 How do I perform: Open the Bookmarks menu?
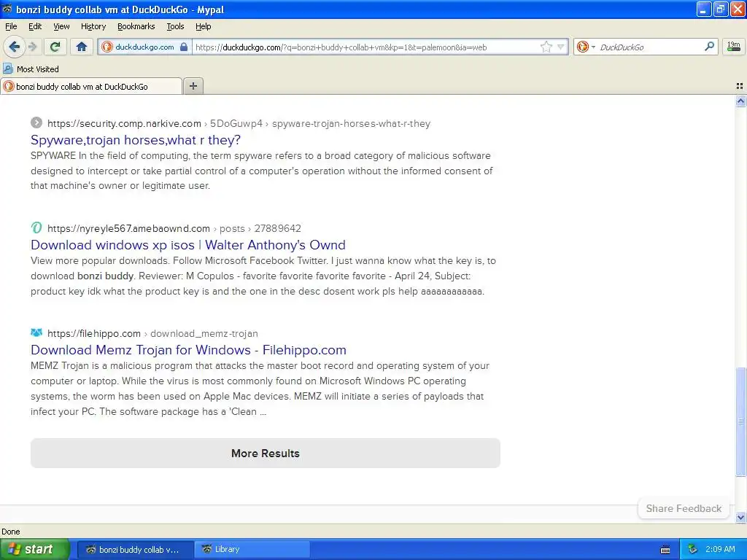(x=136, y=26)
